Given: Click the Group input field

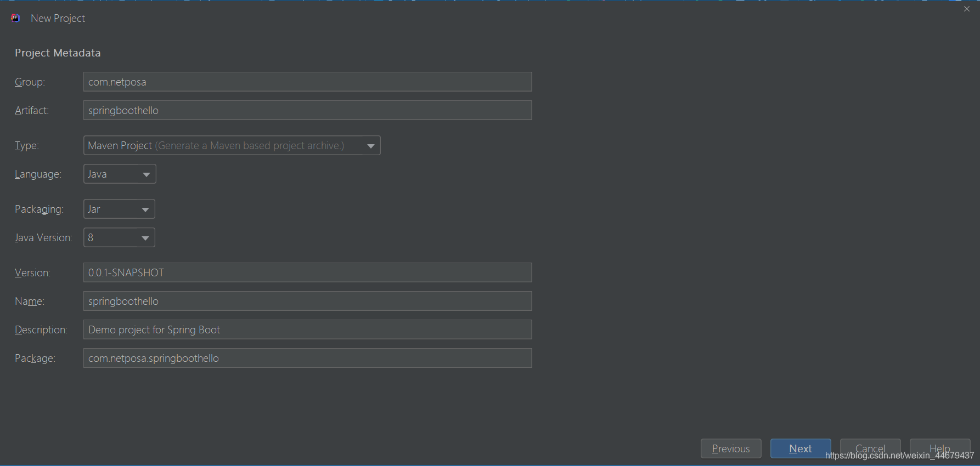Looking at the screenshot, I should point(307,82).
